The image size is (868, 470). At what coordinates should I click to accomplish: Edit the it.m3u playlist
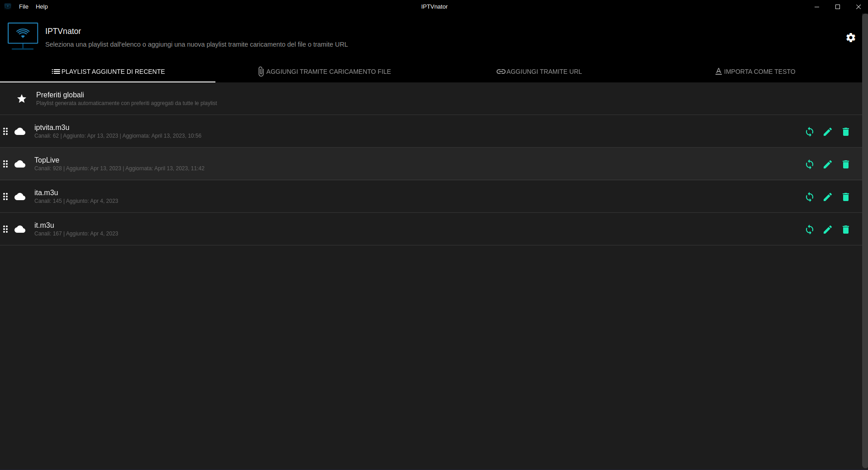828,230
